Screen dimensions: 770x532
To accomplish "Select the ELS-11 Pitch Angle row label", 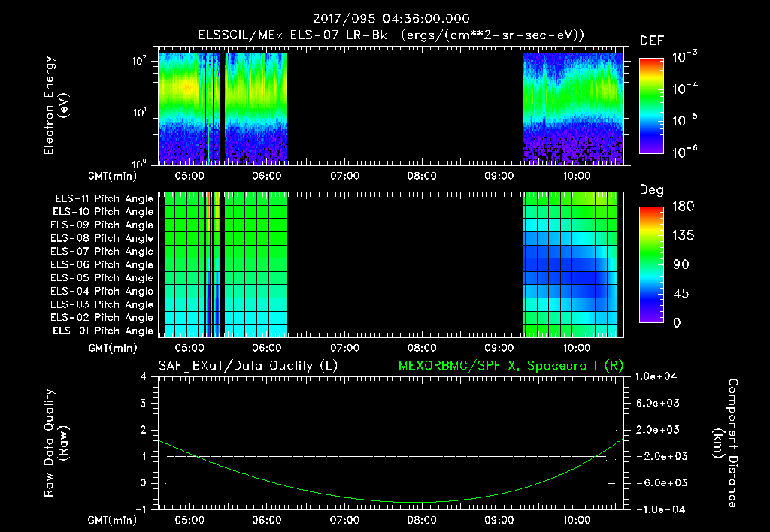I will [x=104, y=199].
